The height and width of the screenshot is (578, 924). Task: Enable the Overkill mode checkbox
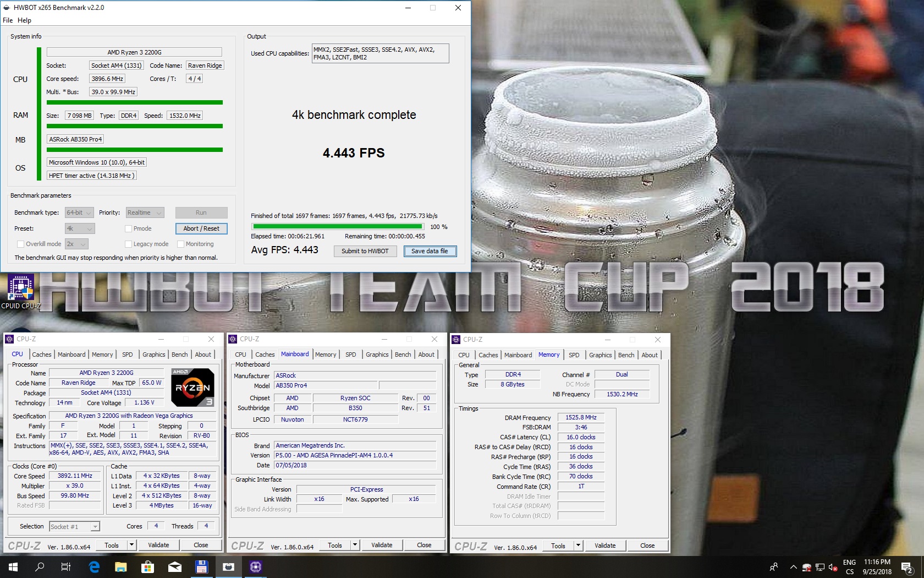(x=20, y=244)
